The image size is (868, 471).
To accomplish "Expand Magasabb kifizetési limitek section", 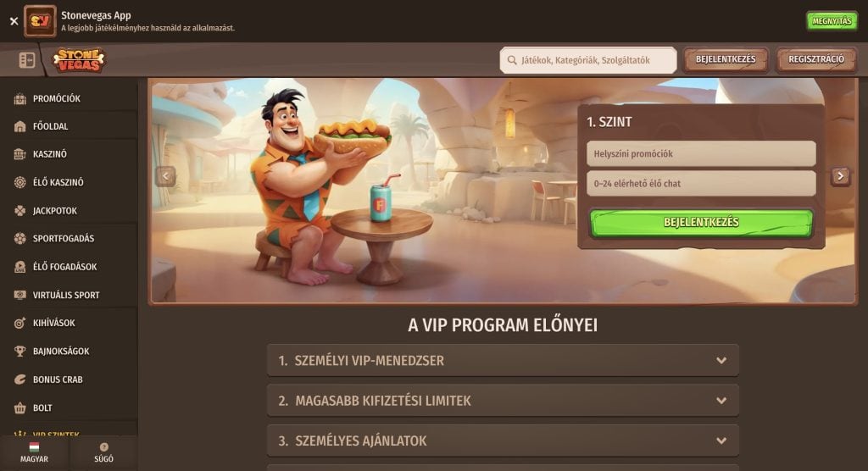I will click(503, 401).
